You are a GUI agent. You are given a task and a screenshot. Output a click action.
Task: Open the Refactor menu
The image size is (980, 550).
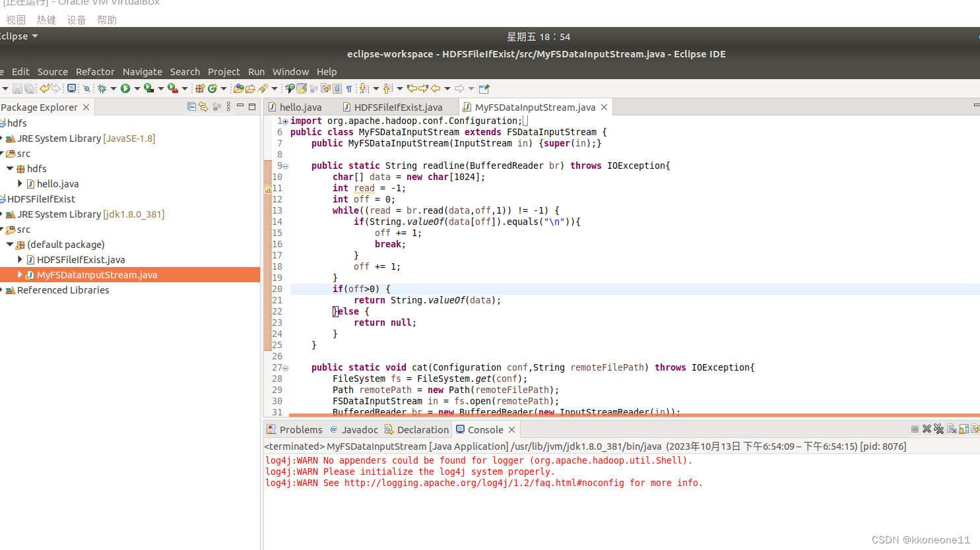point(95,72)
